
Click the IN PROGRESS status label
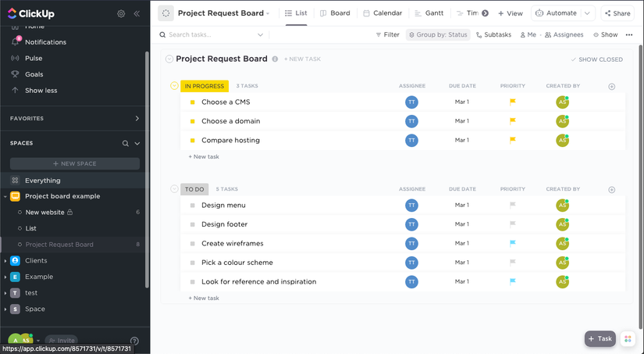click(204, 86)
